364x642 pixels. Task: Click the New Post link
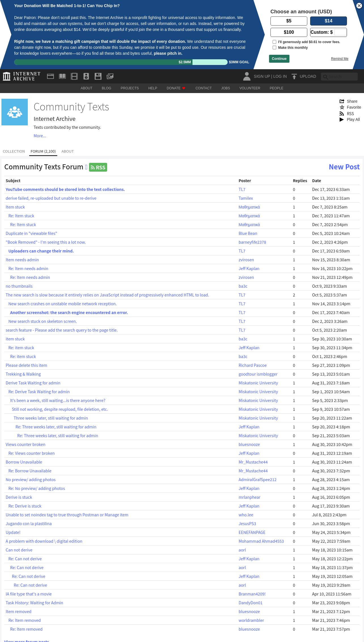[344, 167]
